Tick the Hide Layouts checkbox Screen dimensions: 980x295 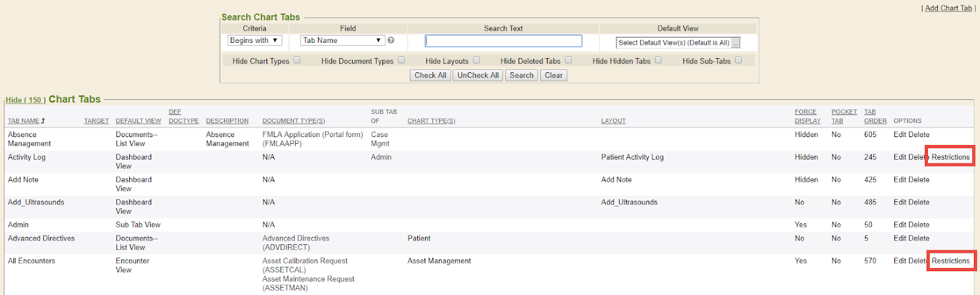[477, 60]
